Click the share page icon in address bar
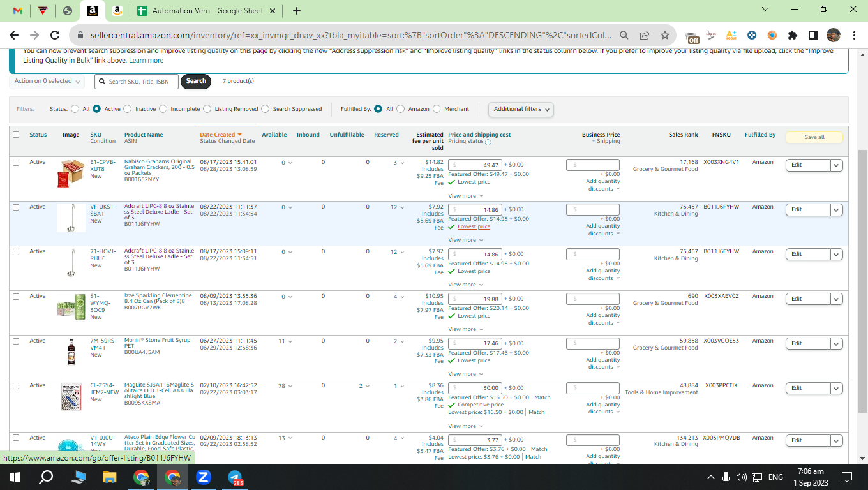868x490 pixels. tap(645, 35)
